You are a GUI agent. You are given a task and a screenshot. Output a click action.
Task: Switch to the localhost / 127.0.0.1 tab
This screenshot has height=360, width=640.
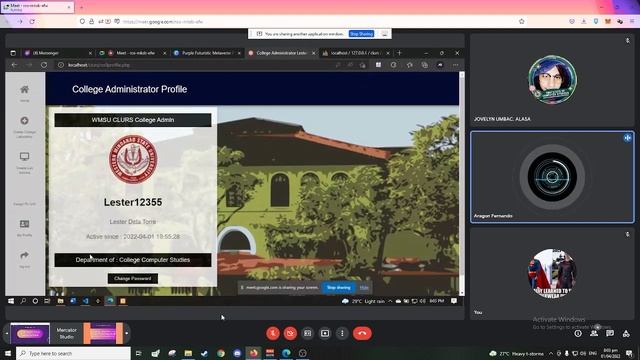(356, 53)
